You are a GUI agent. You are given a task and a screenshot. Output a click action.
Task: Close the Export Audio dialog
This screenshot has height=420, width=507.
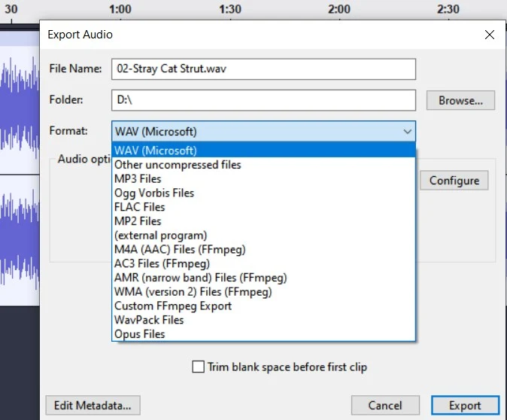coord(490,35)
